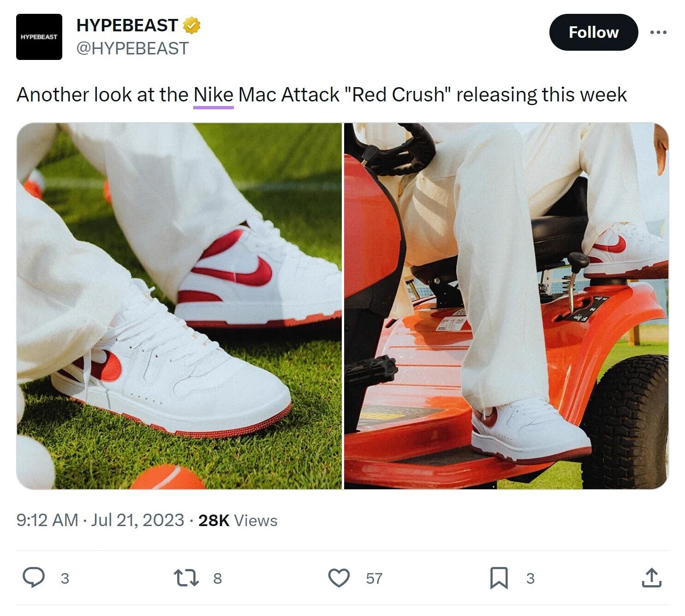This screenshot has height=616, width=685.
Task: Click Follow to follow HYPEBEAST
Action: tap(593, 32)
